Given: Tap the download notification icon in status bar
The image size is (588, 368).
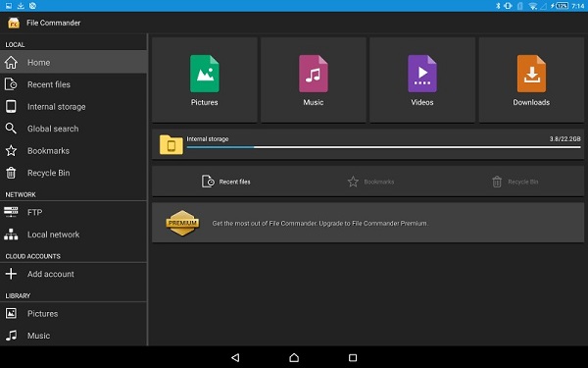Looking at the screenshot, I should [21, 6].
